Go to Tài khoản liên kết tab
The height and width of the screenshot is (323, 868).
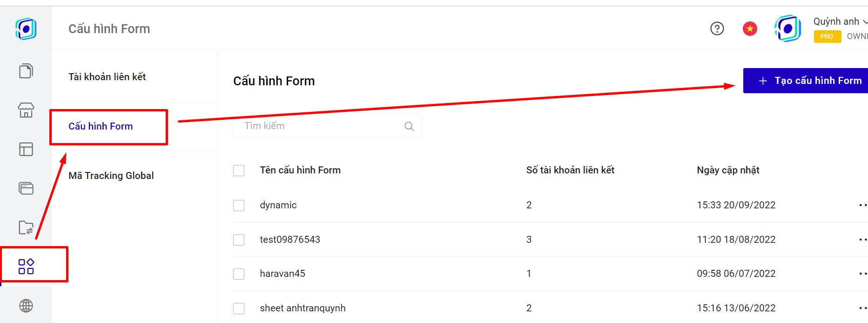[x=107, y=77]
